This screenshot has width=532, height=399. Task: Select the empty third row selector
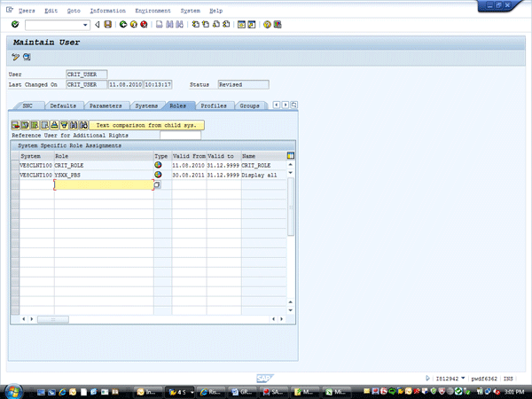14,184
